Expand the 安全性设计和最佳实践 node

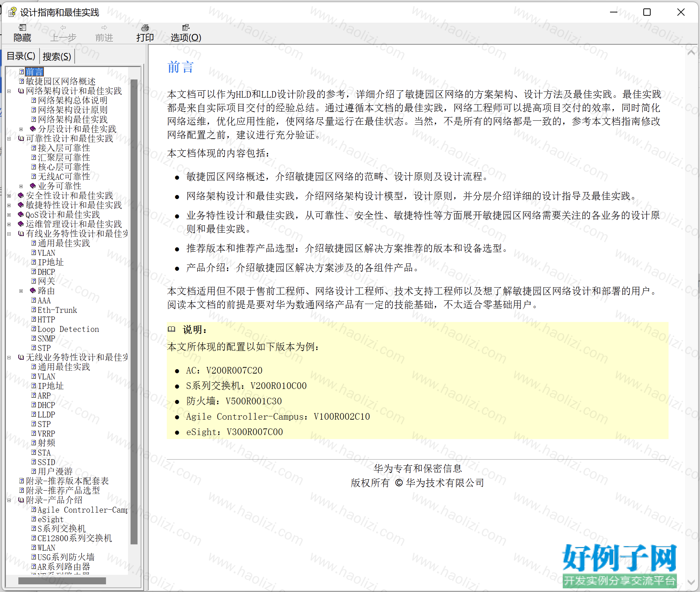coord(9,196)
